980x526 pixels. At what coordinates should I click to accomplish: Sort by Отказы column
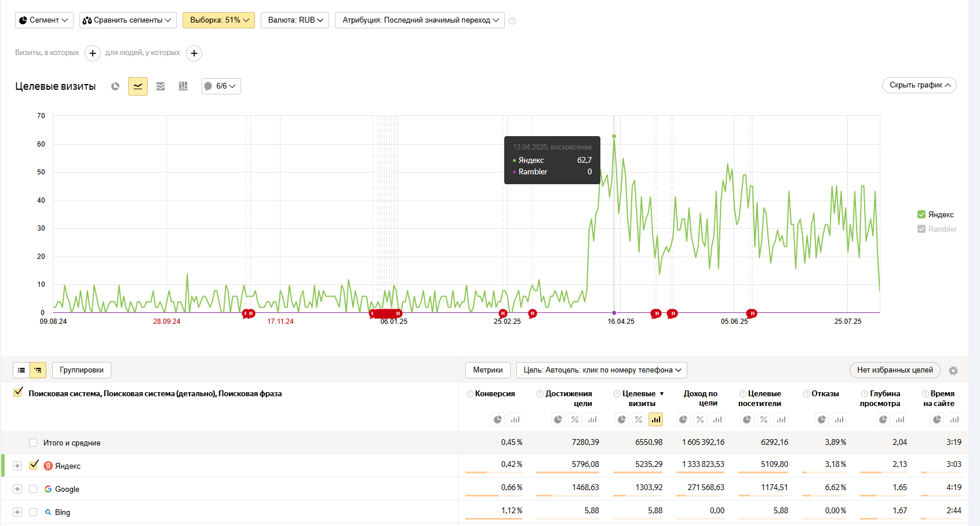(x=825, y=394)
